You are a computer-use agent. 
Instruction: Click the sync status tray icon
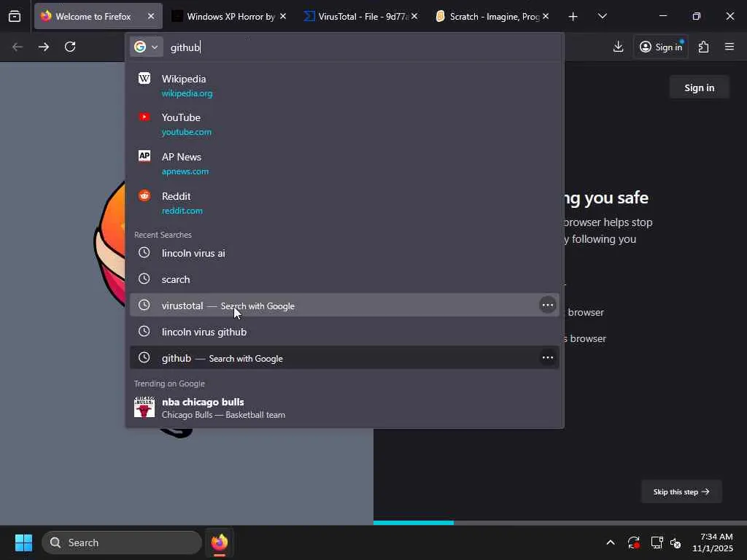pyautogui.click(x=634, y=542)
